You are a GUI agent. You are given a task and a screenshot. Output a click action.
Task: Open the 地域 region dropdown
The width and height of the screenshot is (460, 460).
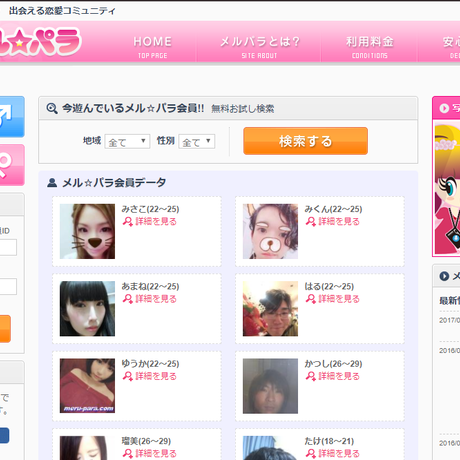point(127,142)
